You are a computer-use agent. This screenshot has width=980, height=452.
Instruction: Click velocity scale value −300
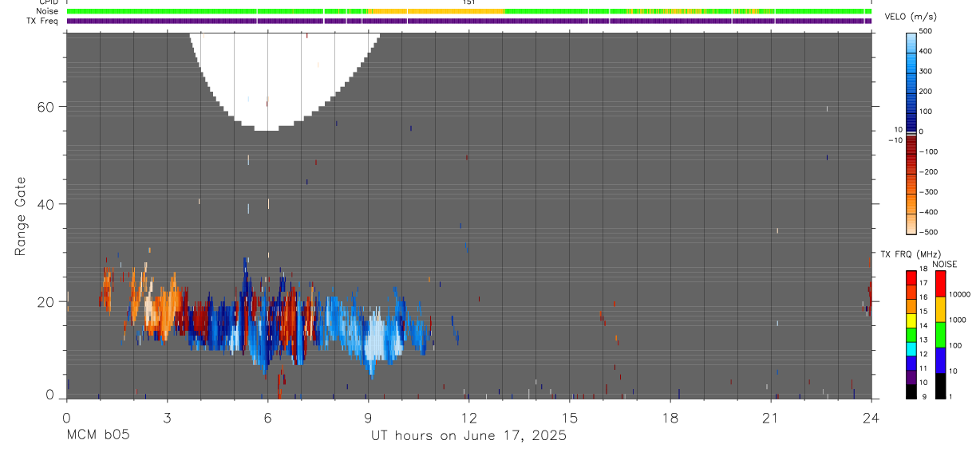point(930,192)
